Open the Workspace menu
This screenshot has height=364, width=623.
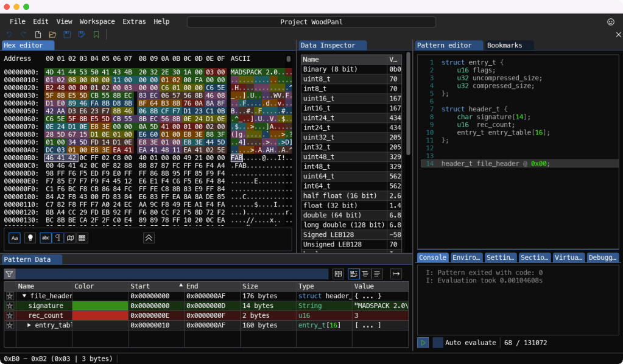pyautogui.click(x=97, y=21)
